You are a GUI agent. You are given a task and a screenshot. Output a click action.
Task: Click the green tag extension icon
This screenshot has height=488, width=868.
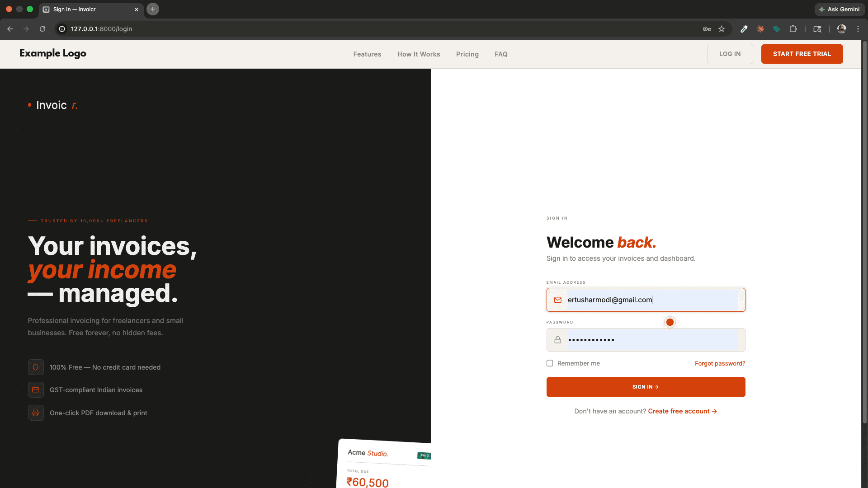click(777, 29)
